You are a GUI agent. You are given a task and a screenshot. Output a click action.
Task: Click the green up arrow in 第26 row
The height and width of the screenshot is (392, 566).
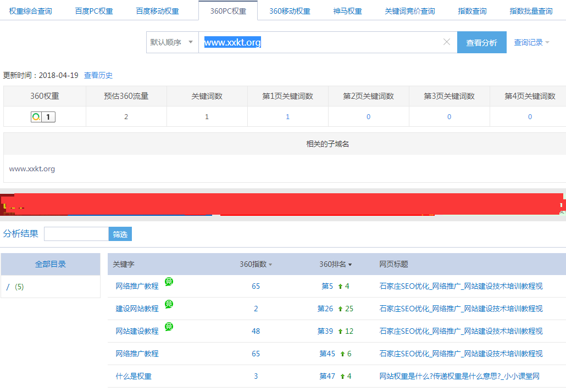(x=340, y=309)
